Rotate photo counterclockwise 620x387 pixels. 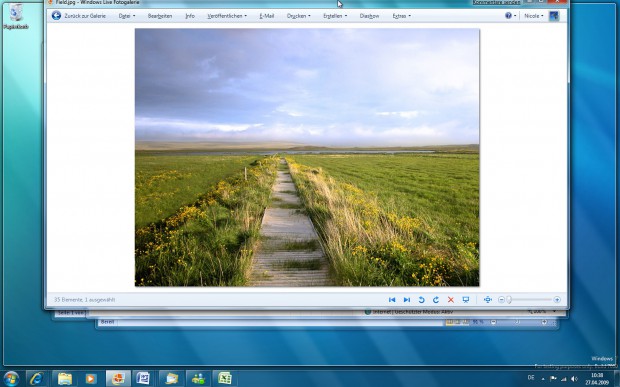point(422,300)
